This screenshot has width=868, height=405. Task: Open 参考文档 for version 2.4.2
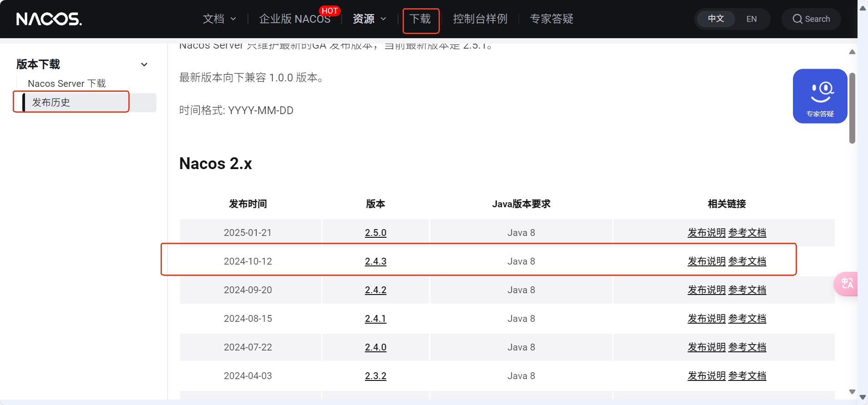(x=747, y=290)
